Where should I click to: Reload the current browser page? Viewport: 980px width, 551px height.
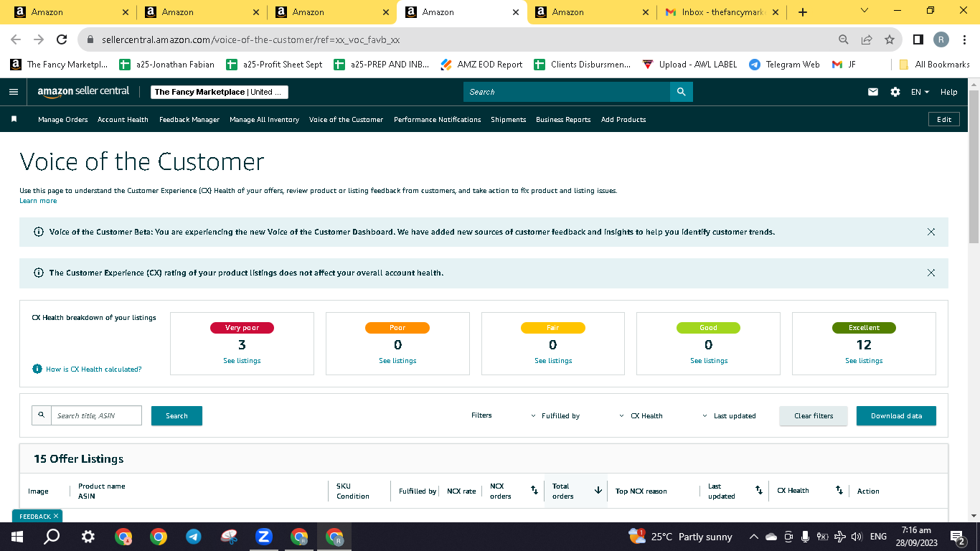coord(62,40)
